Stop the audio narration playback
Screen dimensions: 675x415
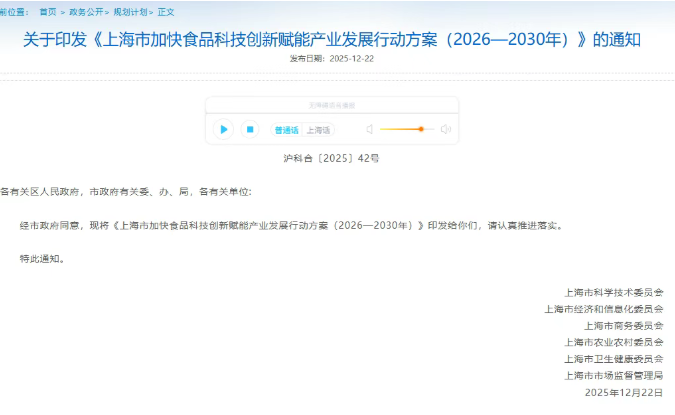(x=250, y=129)
